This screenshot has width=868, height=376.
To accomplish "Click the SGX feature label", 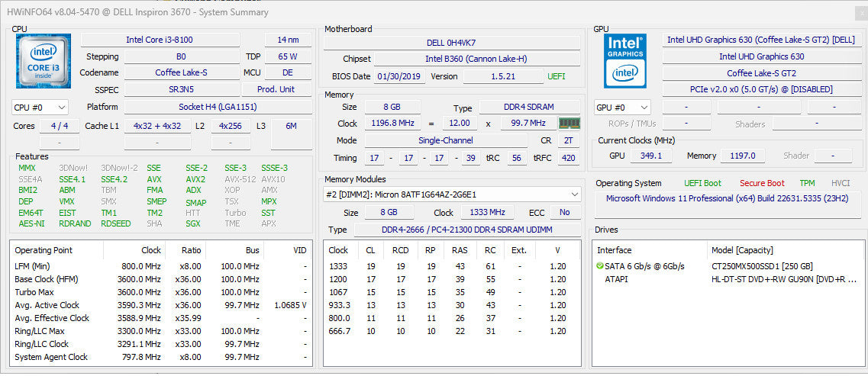I will coord(194,224).
